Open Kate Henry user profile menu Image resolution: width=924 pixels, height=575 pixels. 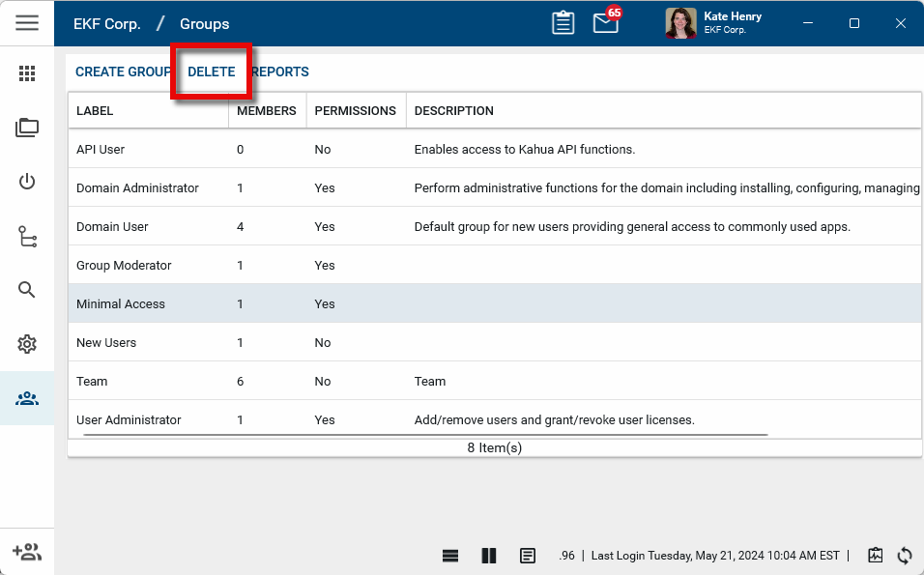click(x=715, y=23)
